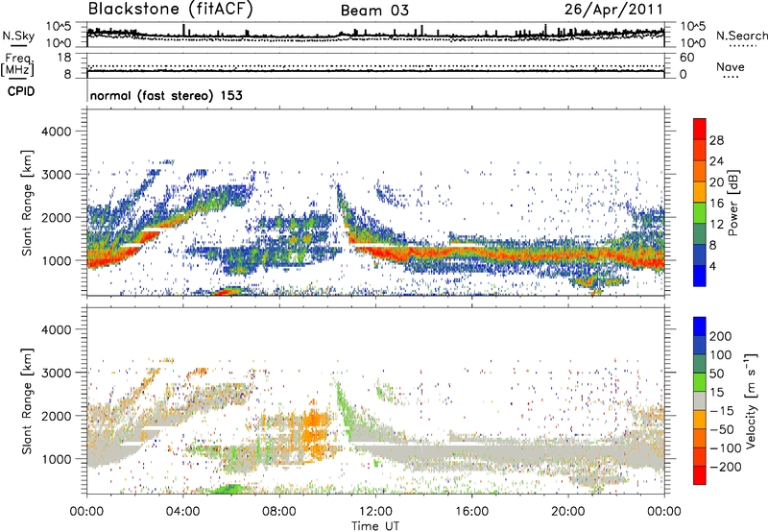Click the "00:00" label at axis start

point(87,512)
